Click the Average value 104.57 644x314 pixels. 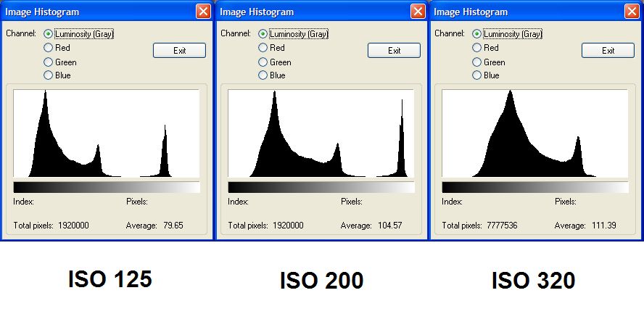tap(389, 226)
